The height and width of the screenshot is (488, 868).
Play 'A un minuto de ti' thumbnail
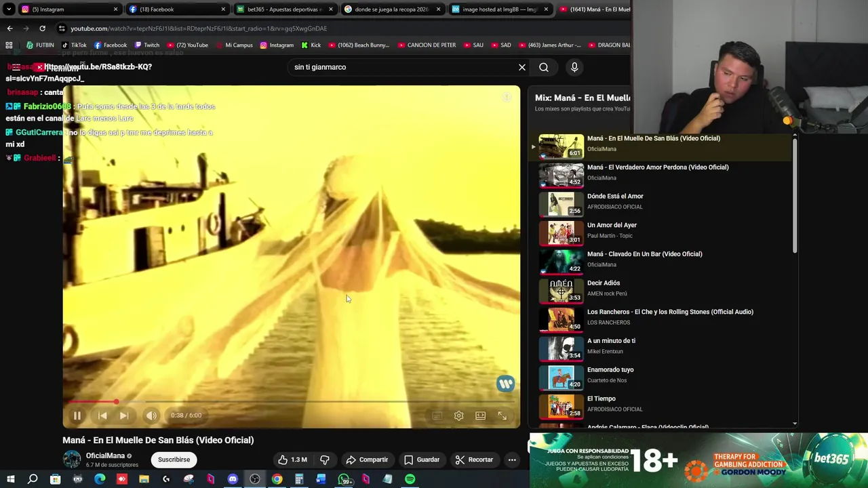561,348
